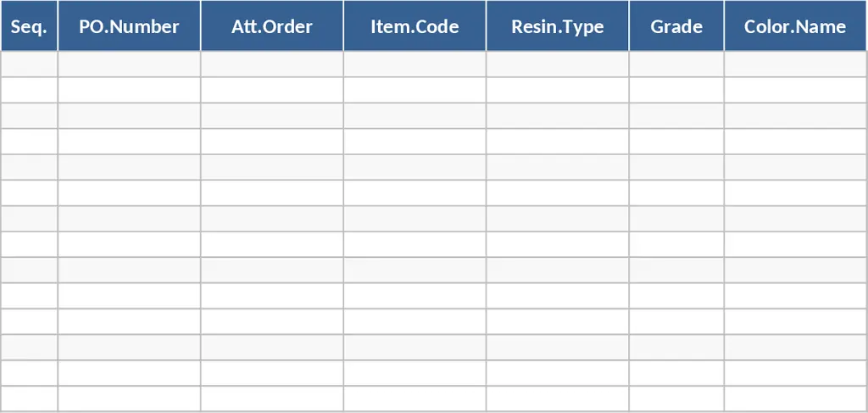
Task: Click last-row cell in Resin.Type column
Action: 557,399
